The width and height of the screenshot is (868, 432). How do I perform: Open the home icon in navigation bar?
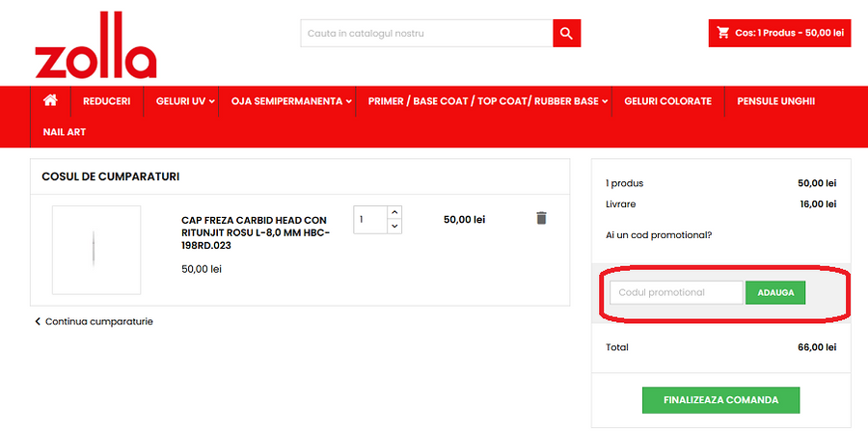51,100
